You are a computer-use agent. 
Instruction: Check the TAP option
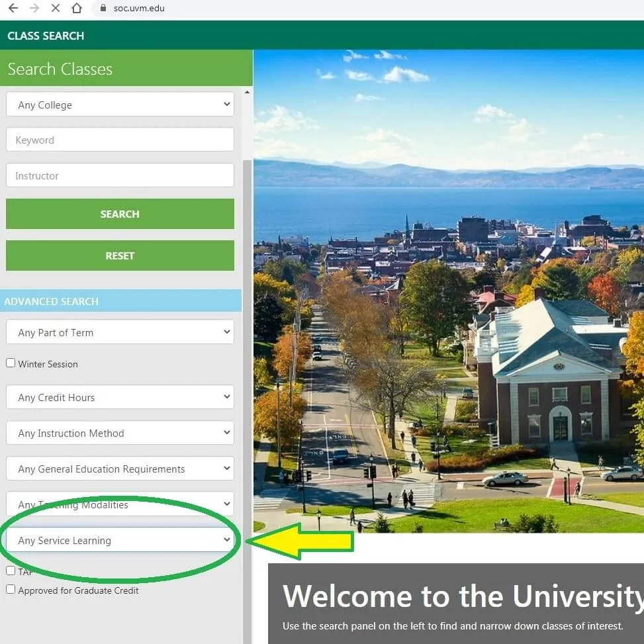point(11,570)
